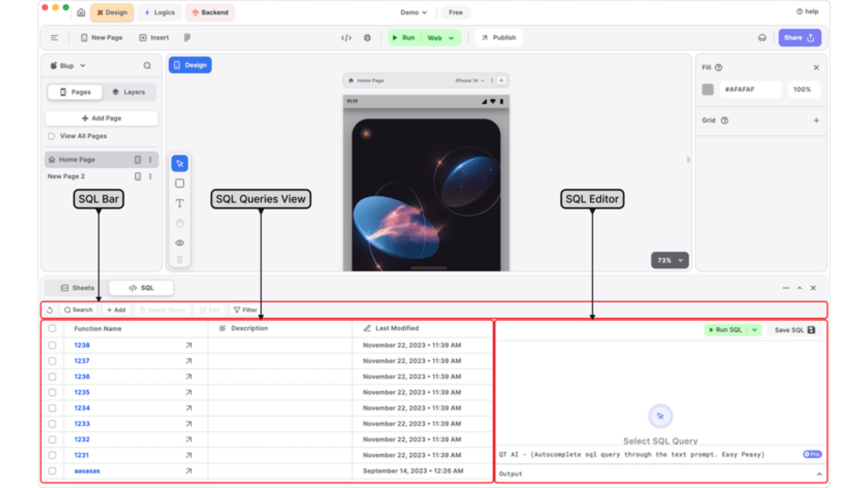The width and height of the screenshot is (868, 488).
Task: Select the pointer cursor tool
Action: 180,164
